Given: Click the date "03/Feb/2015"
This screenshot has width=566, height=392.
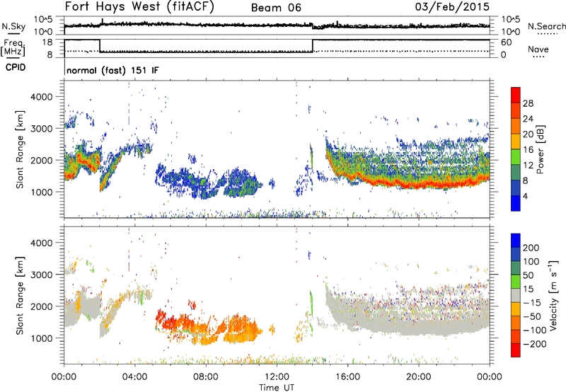Looking at the screenshot, I should tap(452, 6).
